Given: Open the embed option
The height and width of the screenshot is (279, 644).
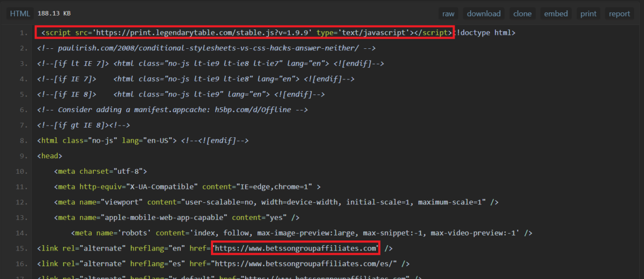Looking at the screenshot, I should [555, 13].
